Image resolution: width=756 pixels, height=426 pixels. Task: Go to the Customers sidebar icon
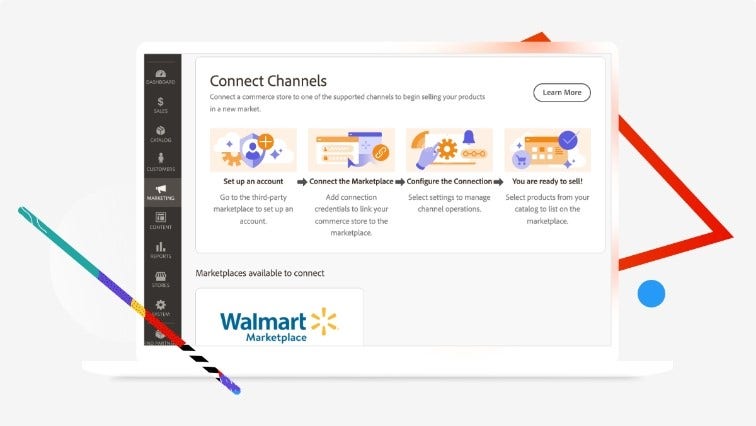(x=161, y=160)
